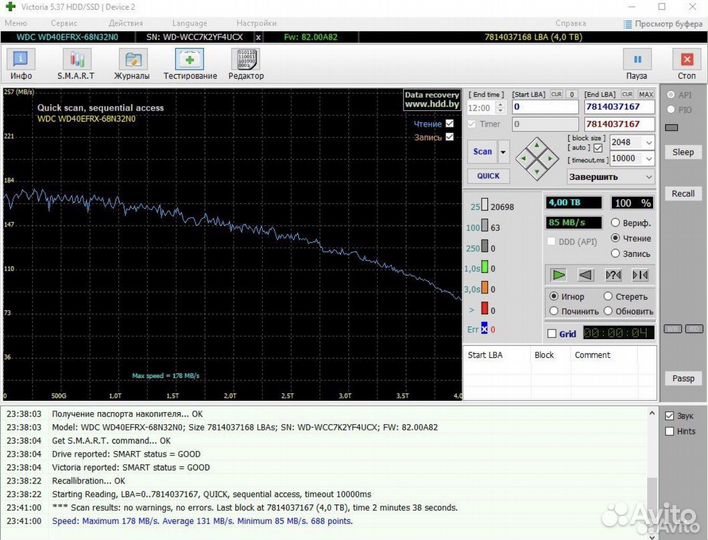Click the reverse scan arrow button
The width and height of the screenshot is (708, 540).
click(586, 275)
